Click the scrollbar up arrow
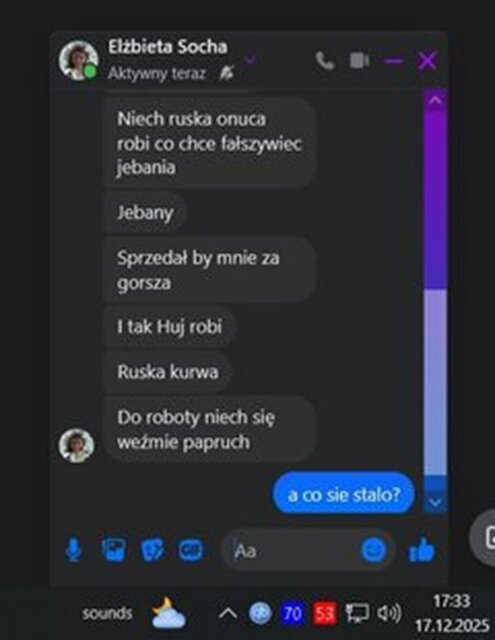 point(435,100)
